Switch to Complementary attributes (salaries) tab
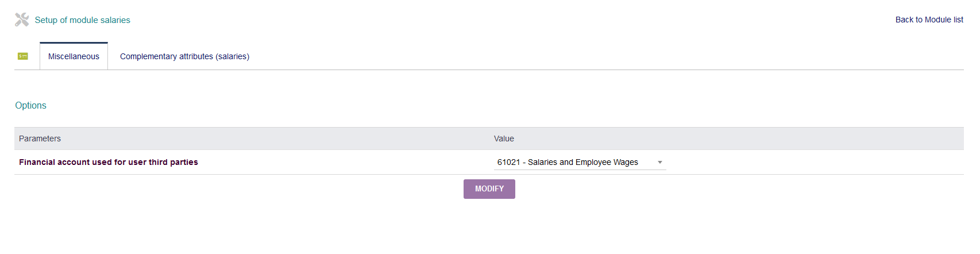This screenshot has width=980, height=254. (x=184, y=56)
